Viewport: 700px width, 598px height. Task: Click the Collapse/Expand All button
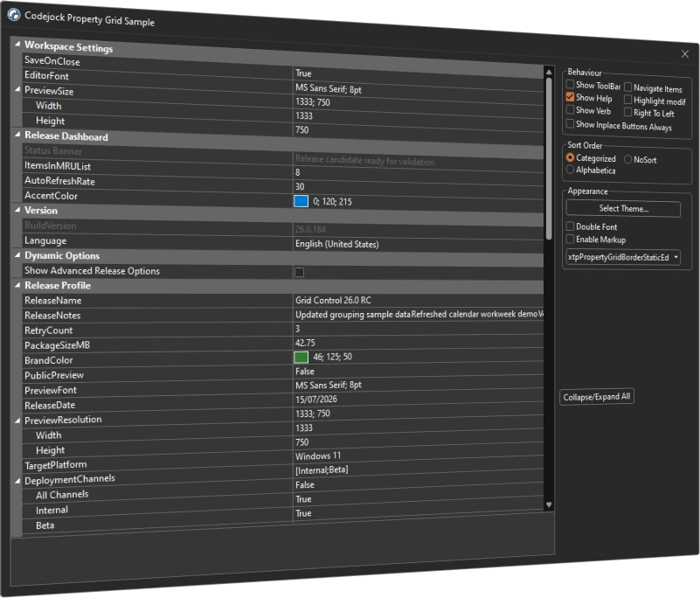click(x=596, y=397)
